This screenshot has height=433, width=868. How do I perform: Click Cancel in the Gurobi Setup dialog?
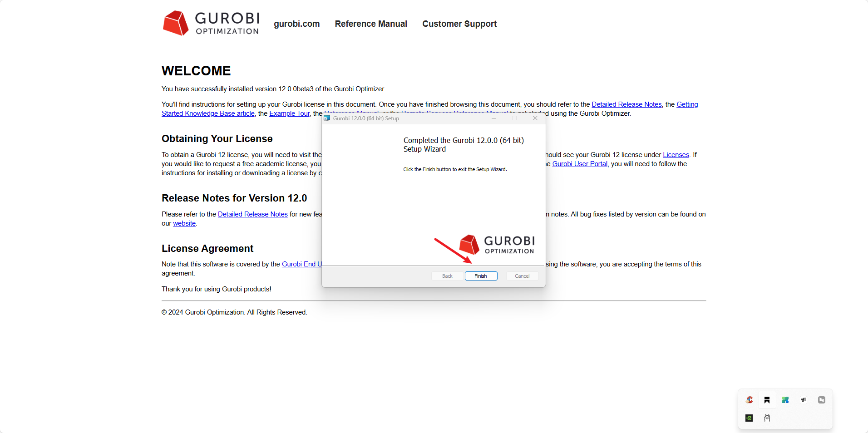(522, 276)
